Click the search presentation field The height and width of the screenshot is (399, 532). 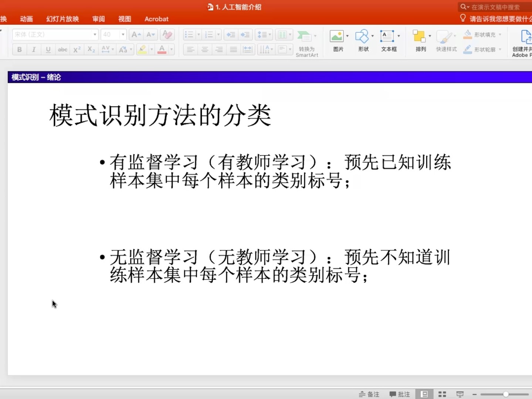[495, 7]
